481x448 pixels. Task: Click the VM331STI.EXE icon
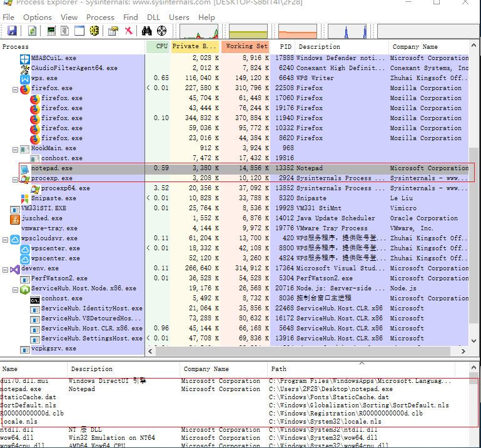(x=15, y=210)
